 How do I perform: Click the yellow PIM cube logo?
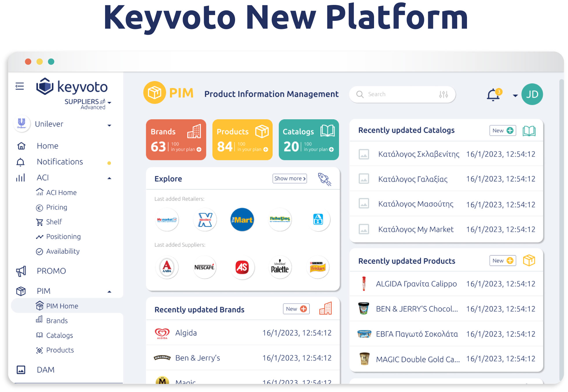155,93
